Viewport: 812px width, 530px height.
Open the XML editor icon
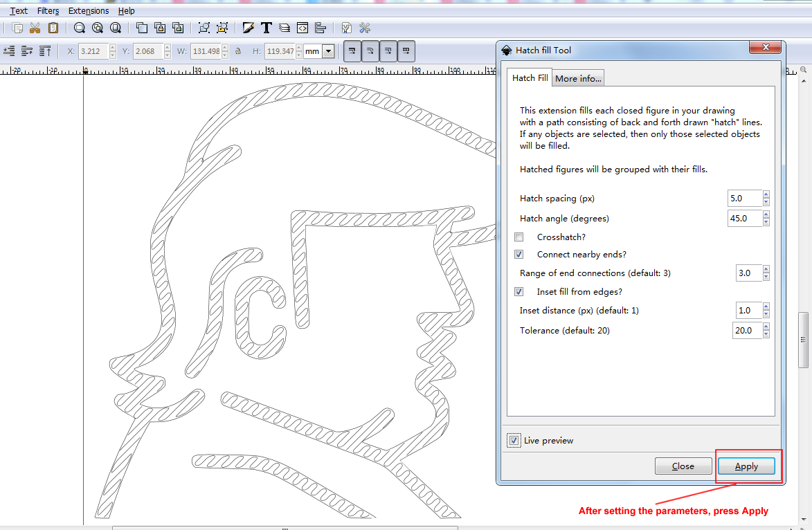tap(303, 28)
